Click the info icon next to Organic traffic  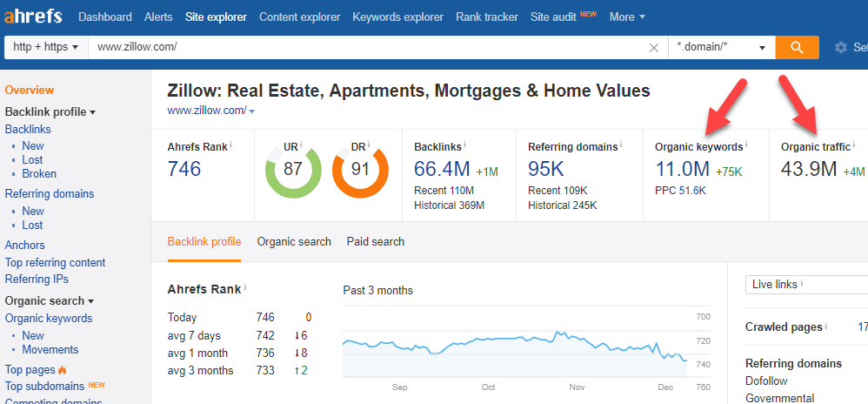click(x=853, y=145)
